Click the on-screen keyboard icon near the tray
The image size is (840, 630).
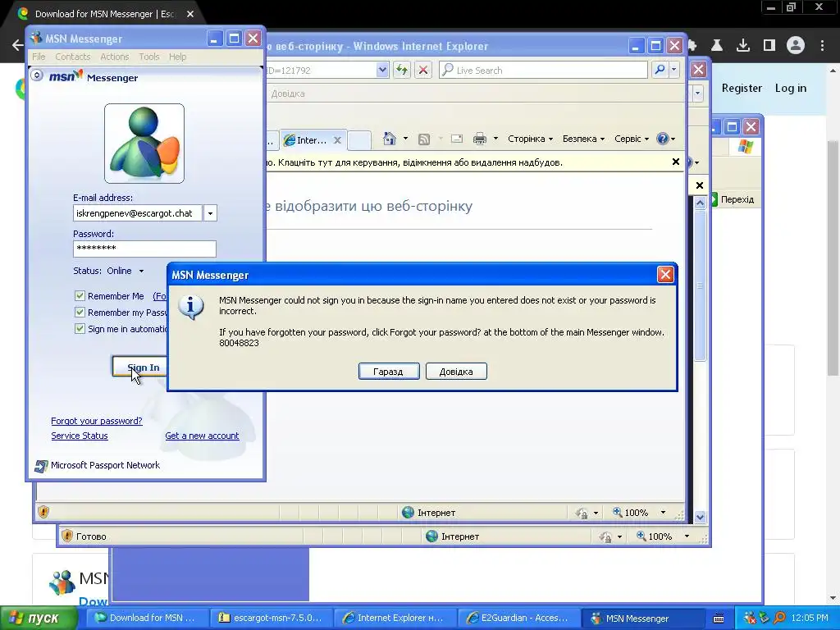(719, 619)
